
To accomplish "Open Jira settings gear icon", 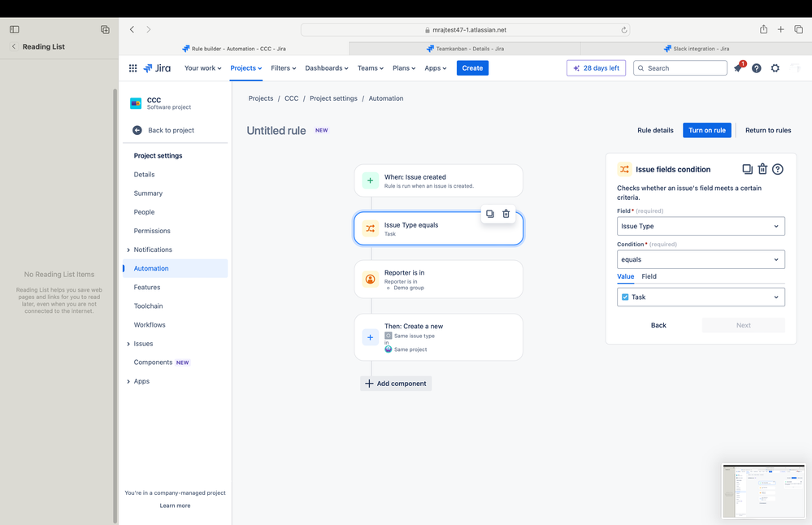I will pyautogui.click(x=775, y=67).
